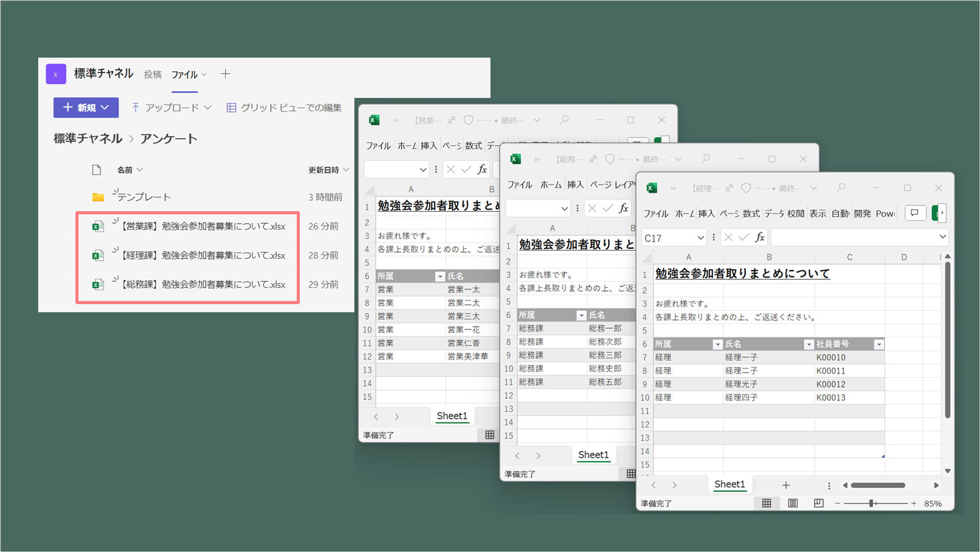Screen dimensions: 980x552
Task: Select Page Break Preview view icon
Action: (x=818, y=503)
